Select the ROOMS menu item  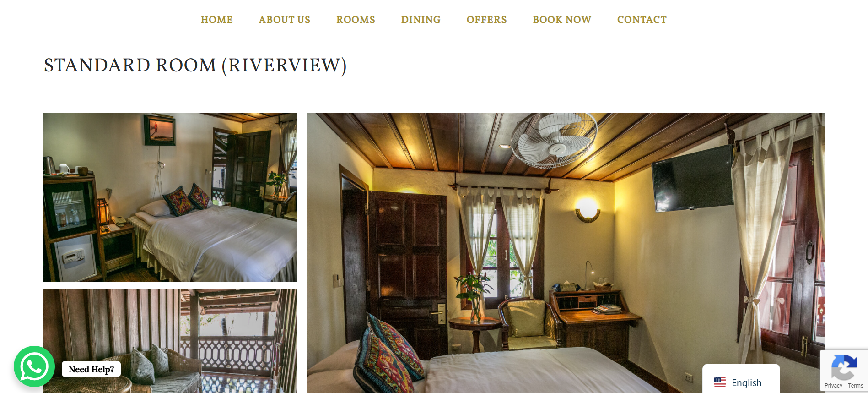coord(356,20)
